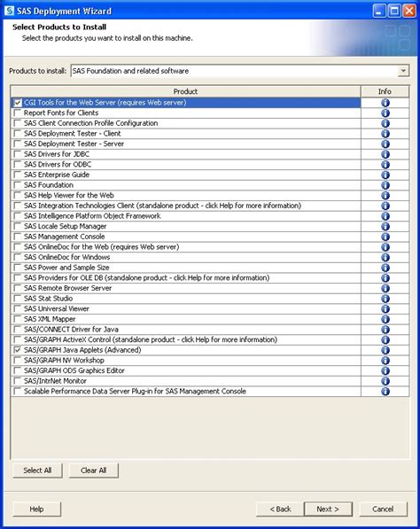The width and height of the screenshot is (420, 529).
Task: Open info for SAS XML Mapper
Action: point(385,319)
